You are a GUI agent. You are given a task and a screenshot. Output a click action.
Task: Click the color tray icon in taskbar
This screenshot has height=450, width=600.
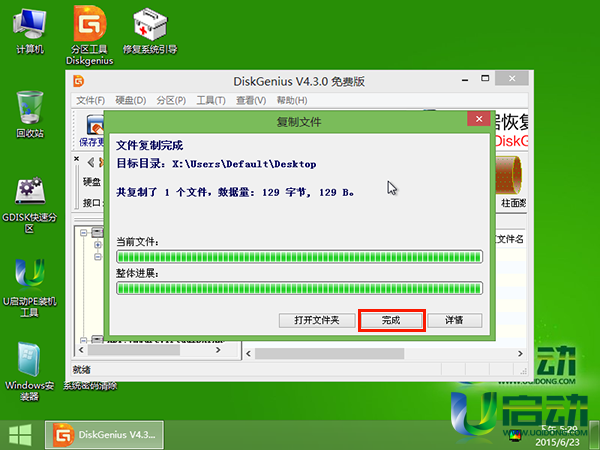pyautogui.click(x=514, y=436)
